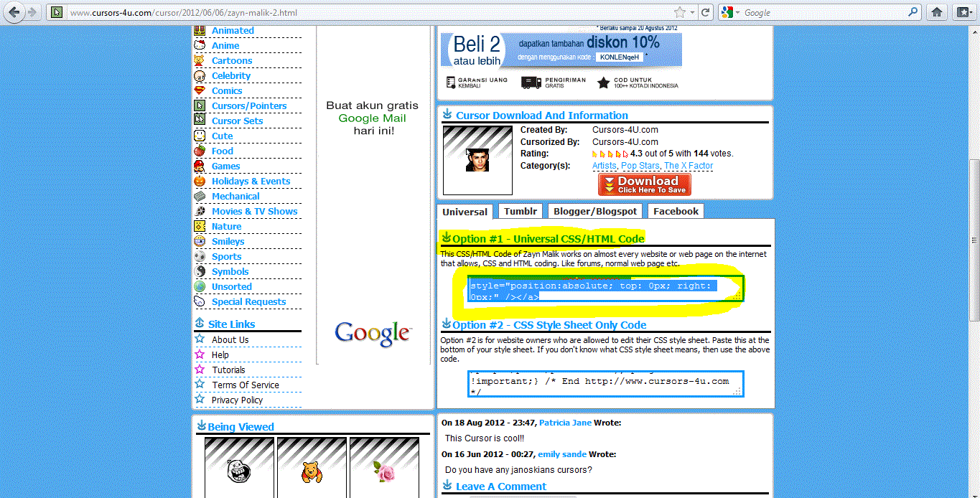Click the Games category icon
This screenshot has height=498, width=980.
click(200, 166)
